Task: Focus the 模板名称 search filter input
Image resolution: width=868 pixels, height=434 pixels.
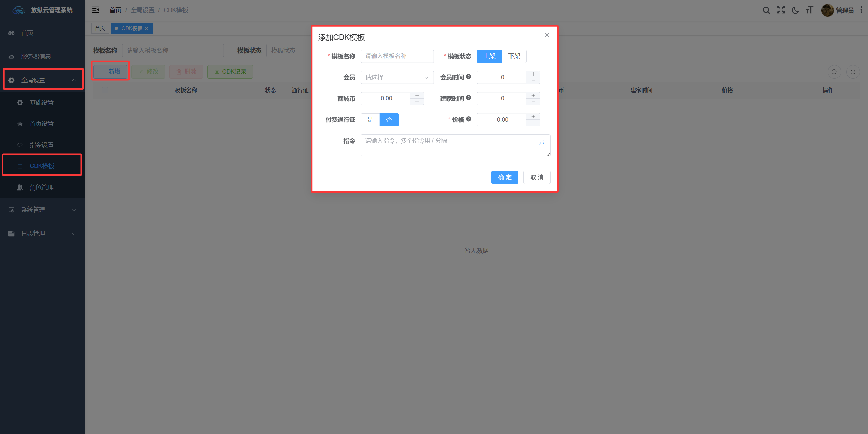Action: click(173, 51)
